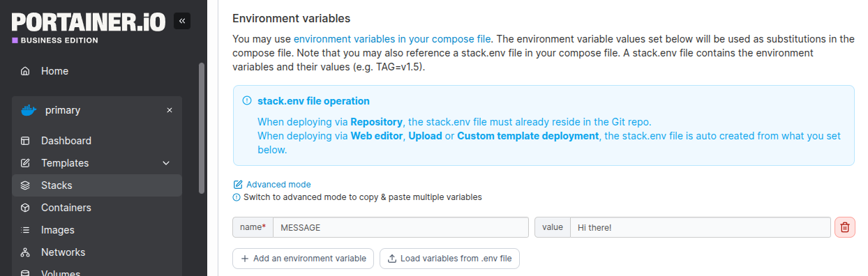Focus the value field containing Hi there!
This screenshot has height=276, width=868.
[700, 227]
